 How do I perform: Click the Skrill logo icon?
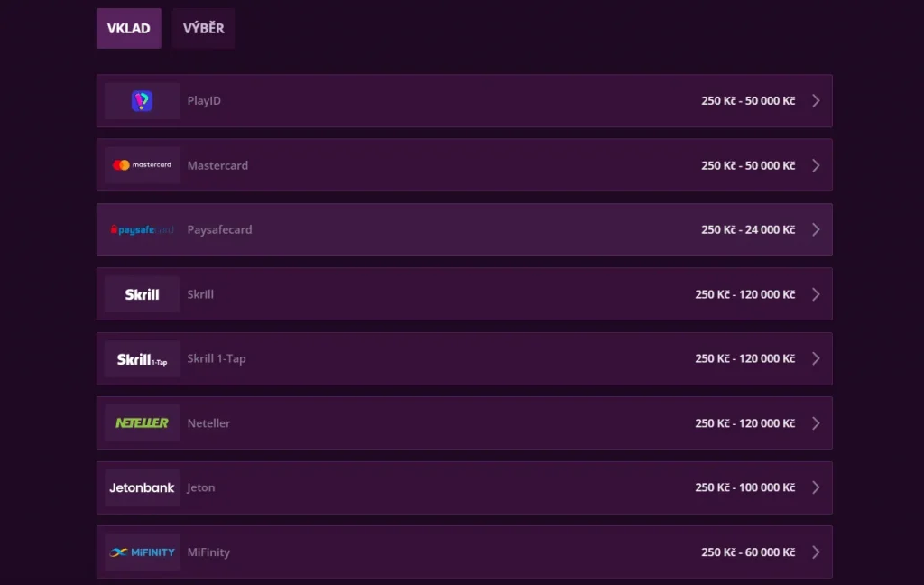click(x=142, y=294)
